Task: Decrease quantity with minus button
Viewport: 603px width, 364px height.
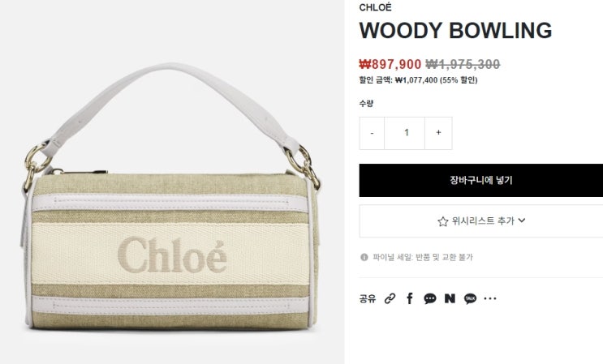Action: coord(372,133)
